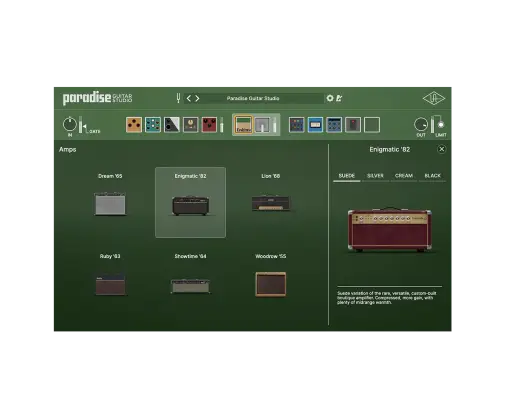Select the orange three-knob pedal

point(134,125)
